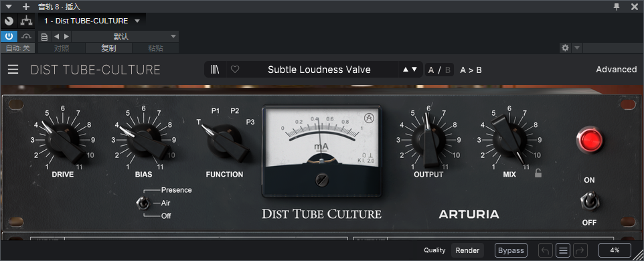This screenshot has width=644, height=261.
Task: Click the knob-style icon in host header
Action: [x=9, y=21]
